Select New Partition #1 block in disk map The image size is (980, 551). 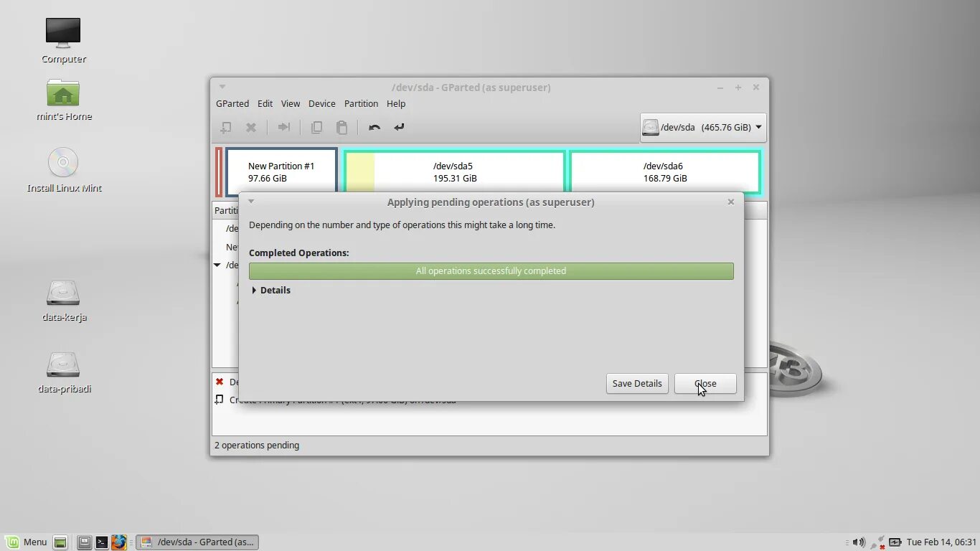[281, 171]
